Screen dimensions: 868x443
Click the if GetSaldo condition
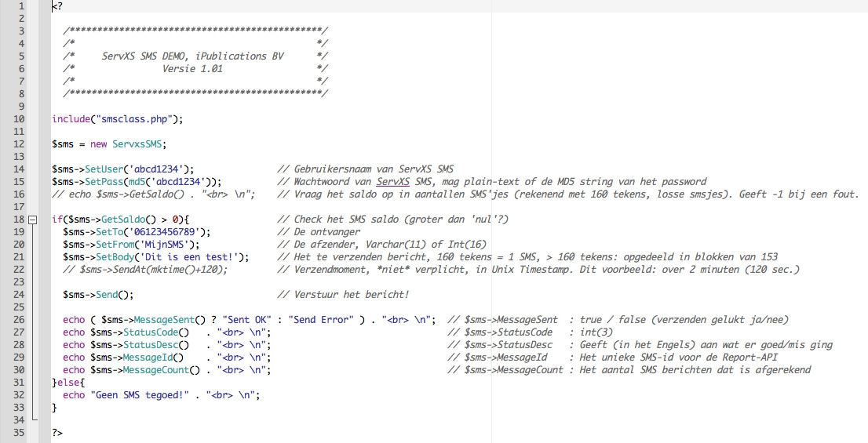[121, 220]
